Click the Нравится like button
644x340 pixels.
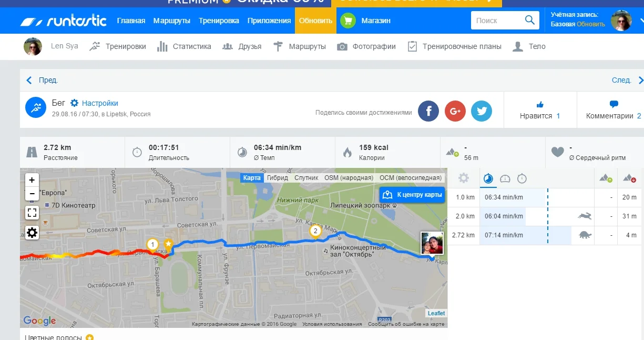[540, 116]
